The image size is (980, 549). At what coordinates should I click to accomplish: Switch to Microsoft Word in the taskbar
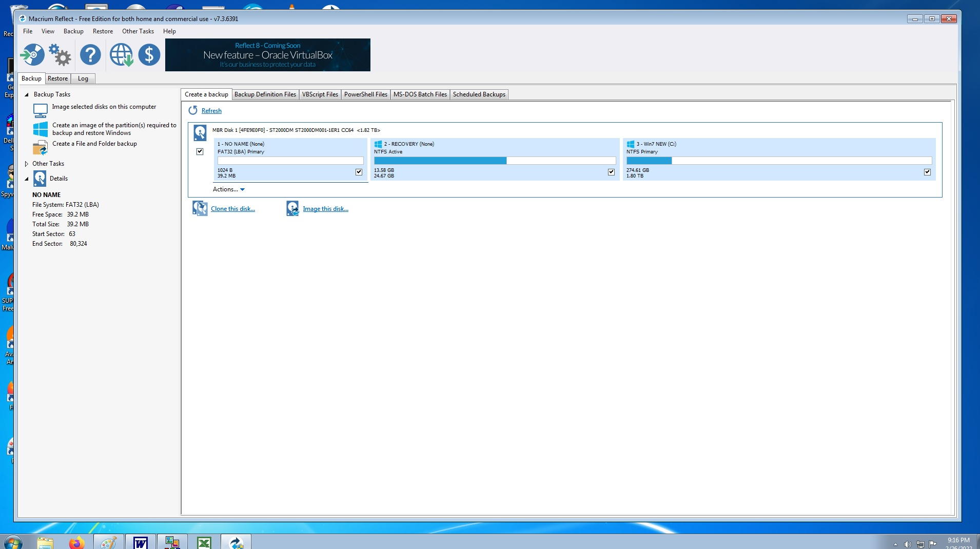click(140, 542)
